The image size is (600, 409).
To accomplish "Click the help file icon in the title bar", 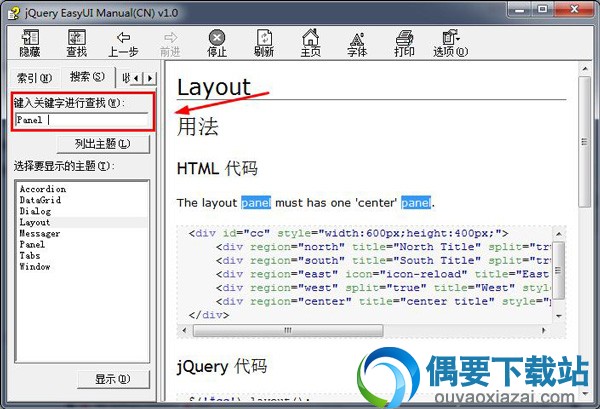I will click(14, 13).
